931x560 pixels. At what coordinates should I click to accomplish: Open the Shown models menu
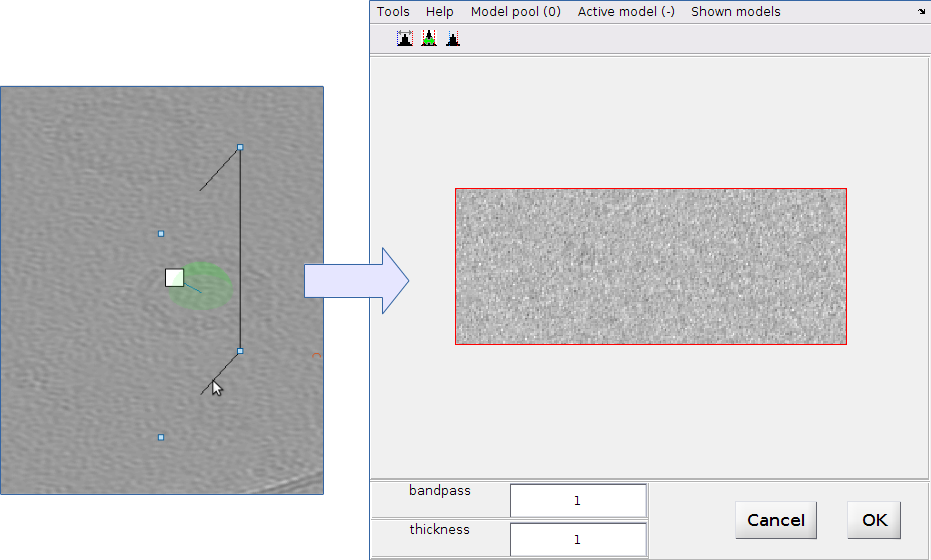click(736, 12)
